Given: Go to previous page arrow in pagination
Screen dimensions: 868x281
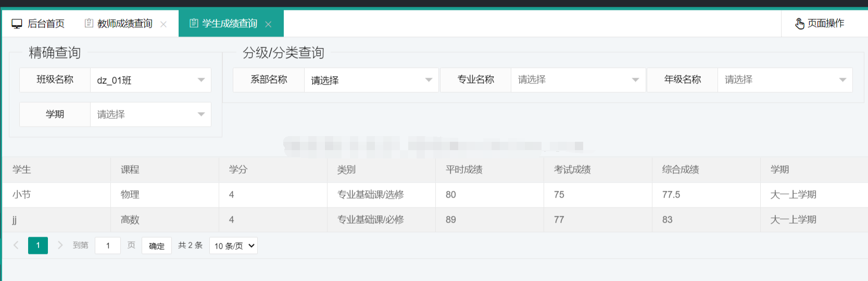Looking at the screenshot, I should click(16, 245).
